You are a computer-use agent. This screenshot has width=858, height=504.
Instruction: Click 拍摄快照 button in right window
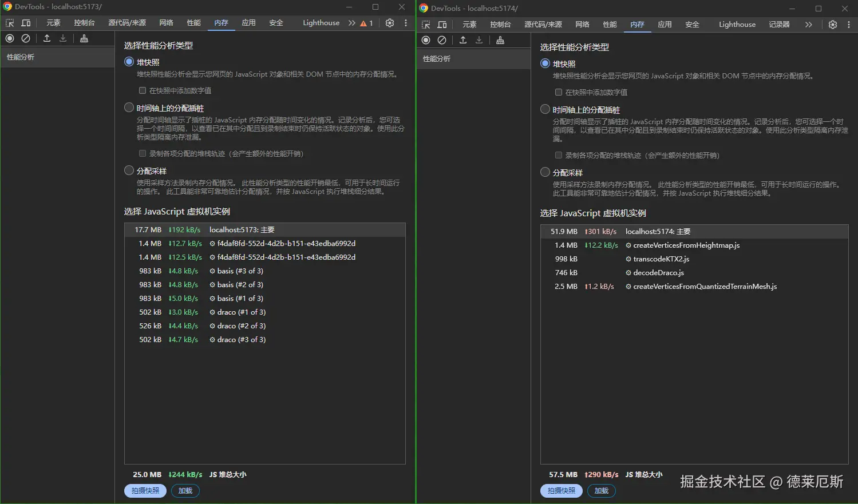pyautogui.click(x=562, y=491)
